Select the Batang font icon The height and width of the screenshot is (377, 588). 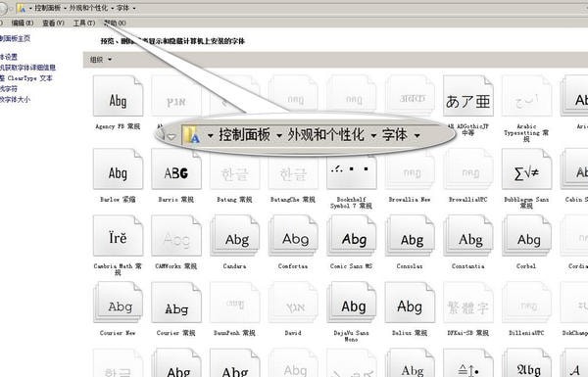(235, 168)
